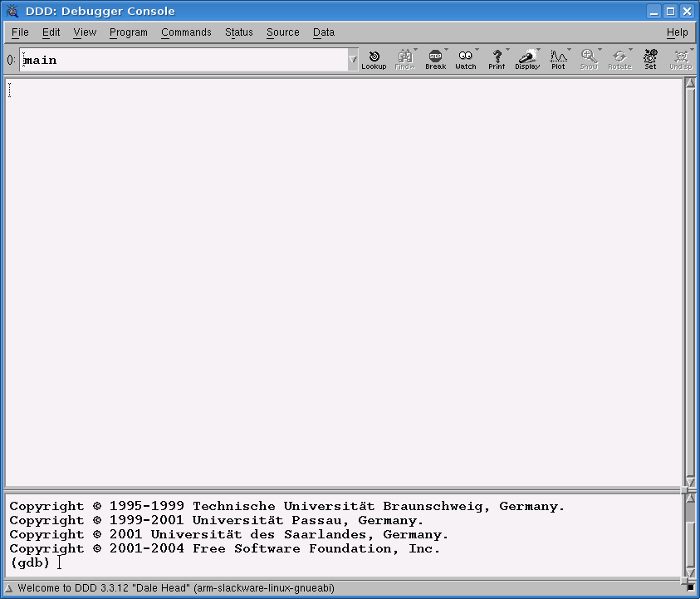Click the Undisp toolbar icon
The image size is (700, 599).
681,60
